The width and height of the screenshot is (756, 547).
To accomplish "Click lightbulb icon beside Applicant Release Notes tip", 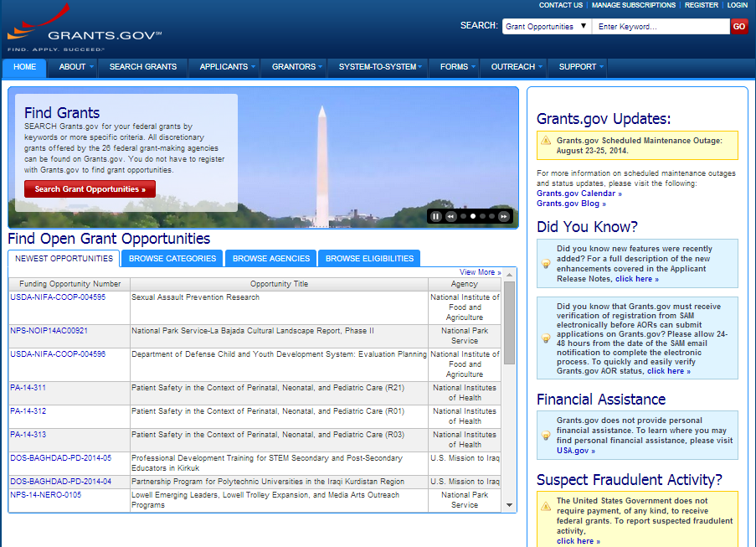I will 546,264.
